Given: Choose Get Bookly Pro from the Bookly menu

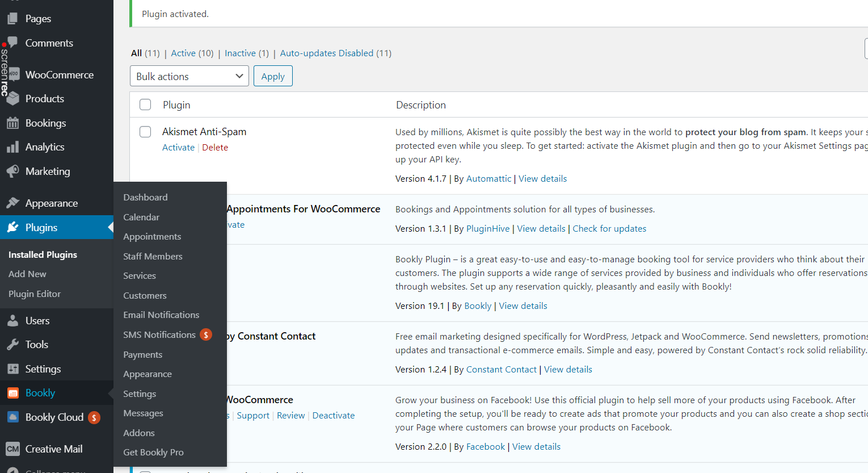Looking at the screenshot, I should tap(153, 452).
